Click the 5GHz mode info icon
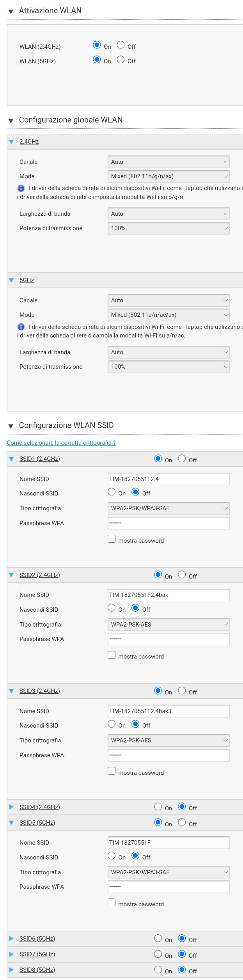 (21, 327)
